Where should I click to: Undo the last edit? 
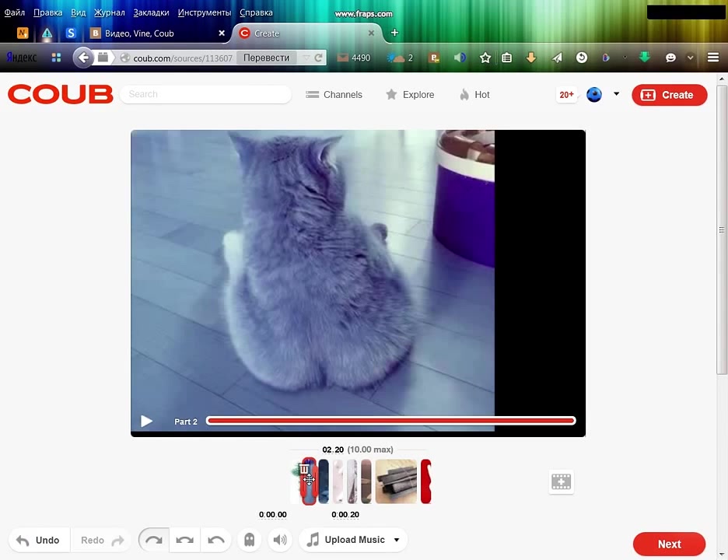39,540
